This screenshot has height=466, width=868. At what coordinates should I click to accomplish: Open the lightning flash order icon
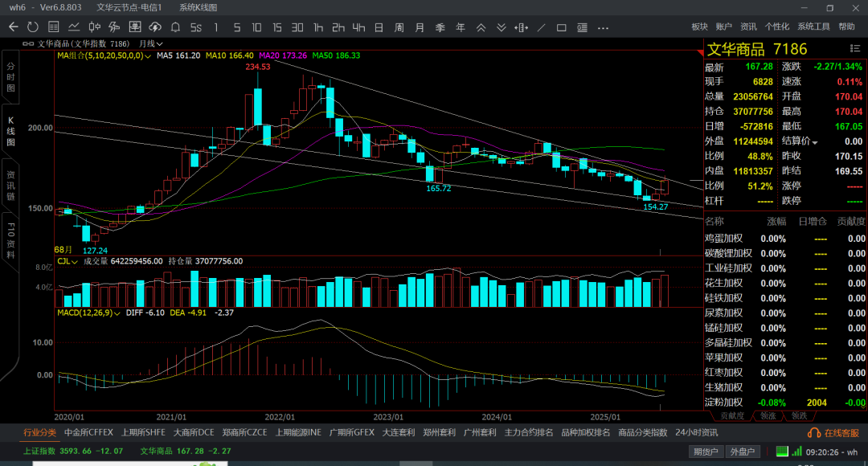pyautogui.click(x=115, y=27)
